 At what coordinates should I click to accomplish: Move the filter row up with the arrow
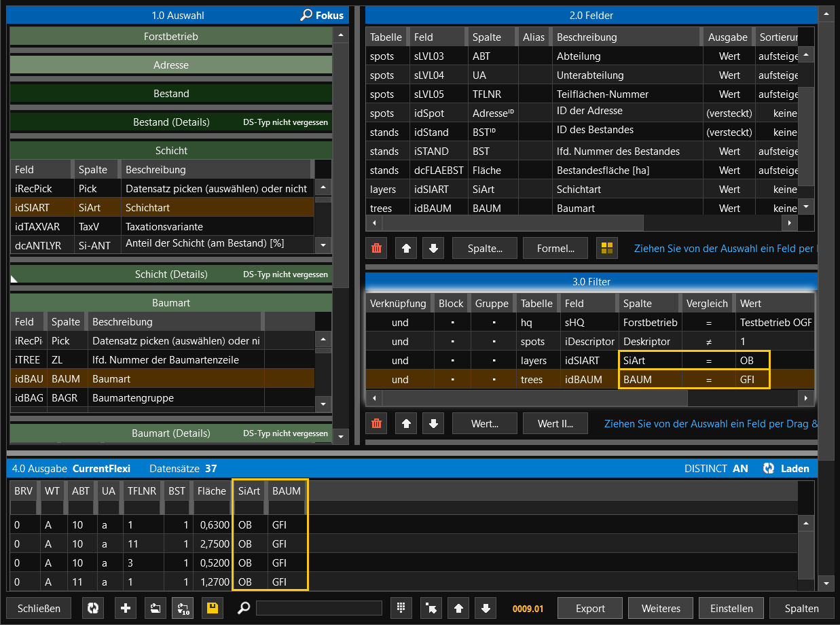(406, 424)
